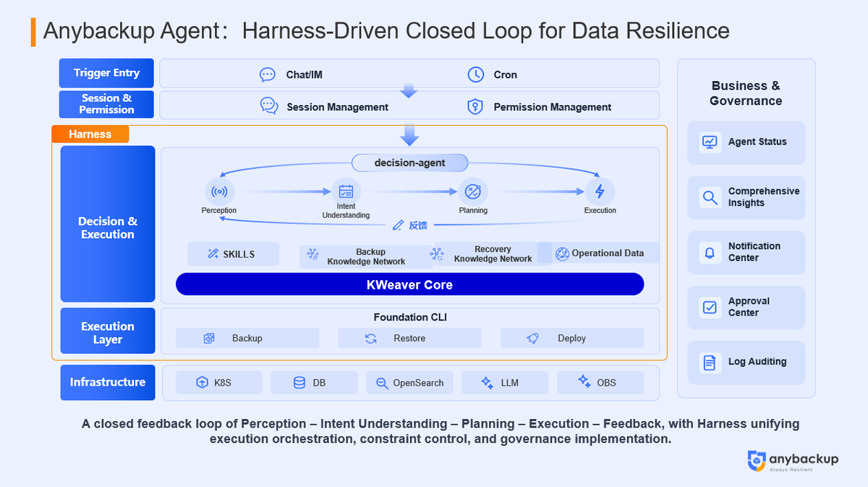
Task: Click the anybackup logo
Action: point(792,461)
